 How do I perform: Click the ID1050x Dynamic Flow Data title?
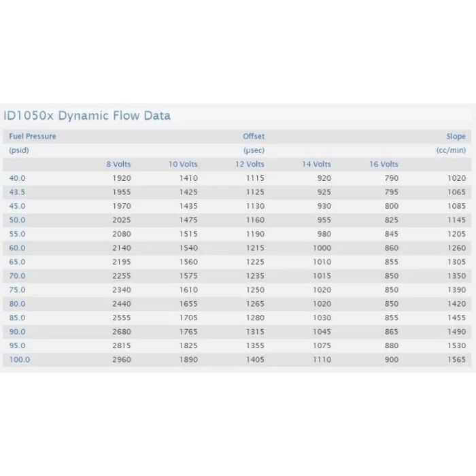pyautogui.click(x=87, y=116)
